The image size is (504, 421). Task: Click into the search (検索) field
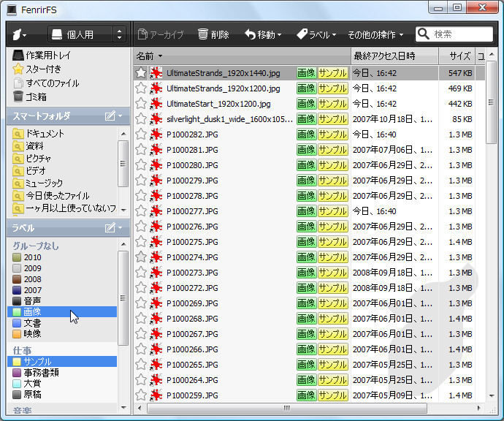(x=454, y=34)
